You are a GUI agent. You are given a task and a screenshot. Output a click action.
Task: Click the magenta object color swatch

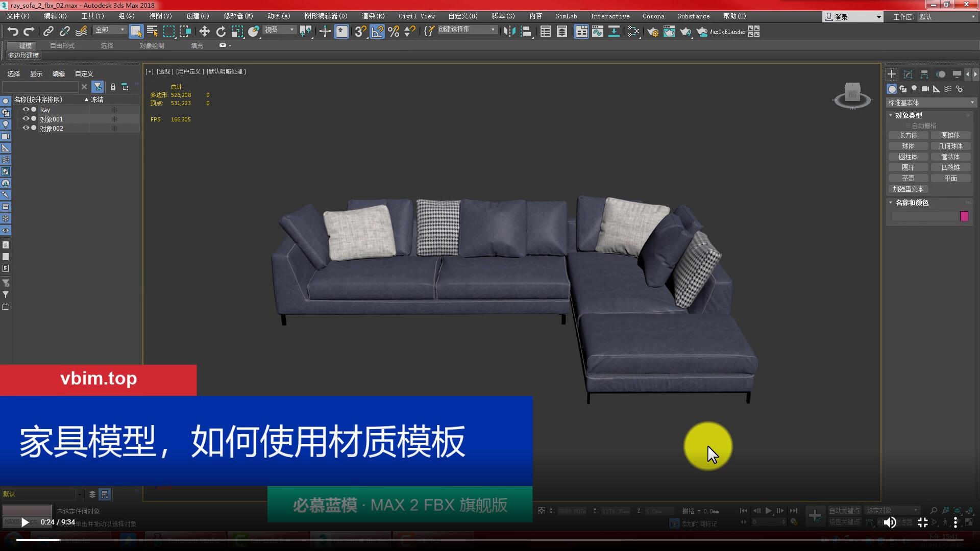964,216
